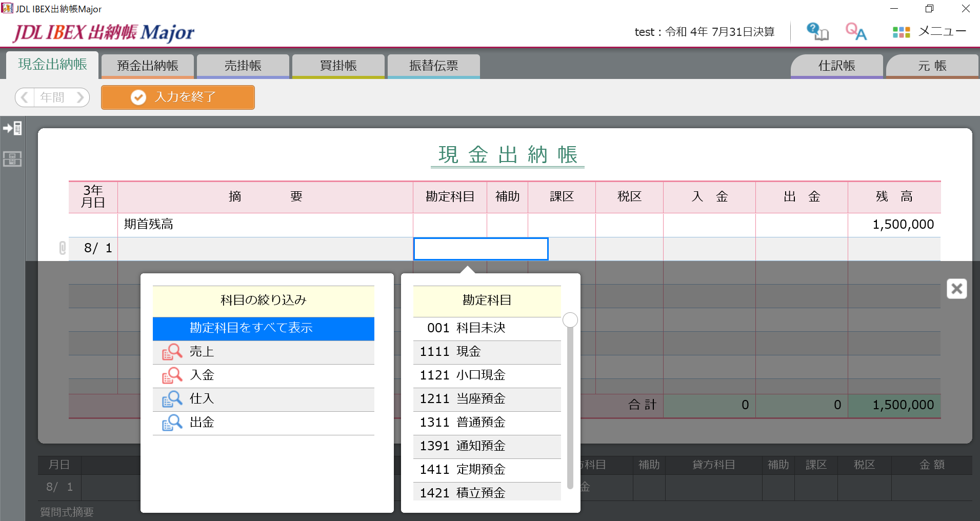Click the QA question-and-answer icon
Viewport: 980px width, 521px height.
point(856,31)
